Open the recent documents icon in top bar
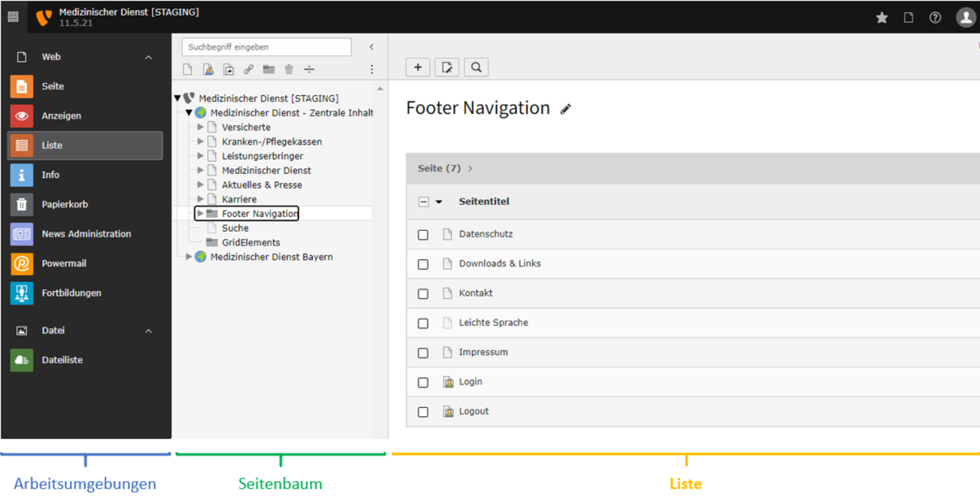The width and height of the screenshot is (980, 502). point(908,18)
